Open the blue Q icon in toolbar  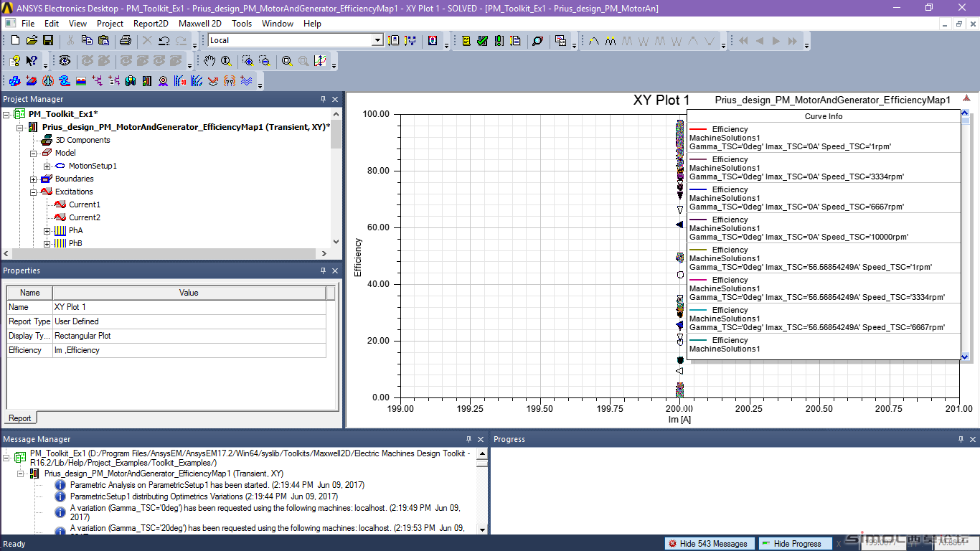(x=433, y=41)
